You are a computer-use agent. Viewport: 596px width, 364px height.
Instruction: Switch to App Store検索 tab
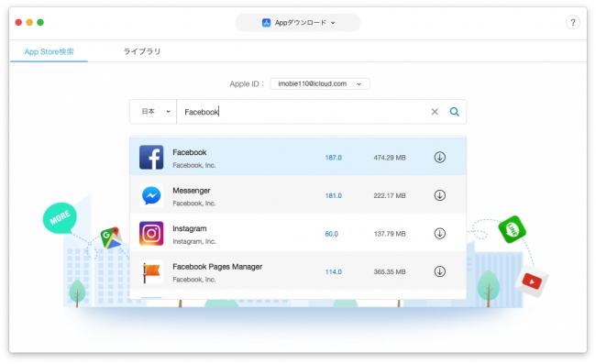pos(49,51)
